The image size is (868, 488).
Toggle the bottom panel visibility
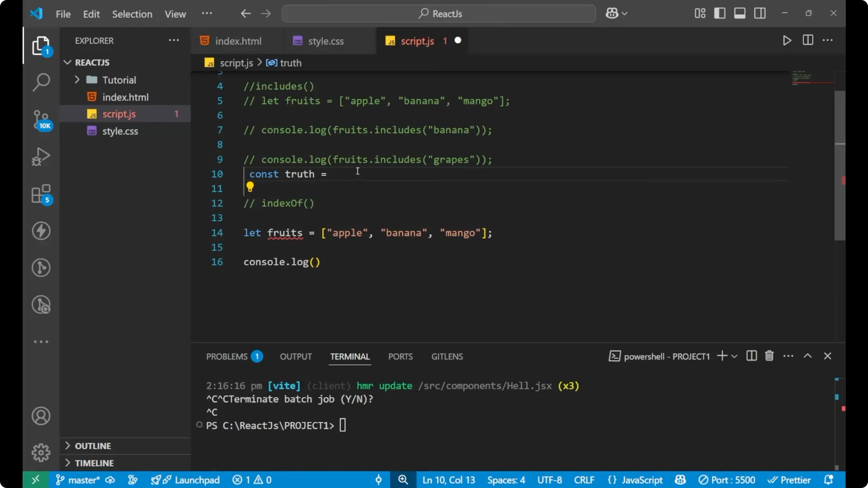(x=740, y=13)
